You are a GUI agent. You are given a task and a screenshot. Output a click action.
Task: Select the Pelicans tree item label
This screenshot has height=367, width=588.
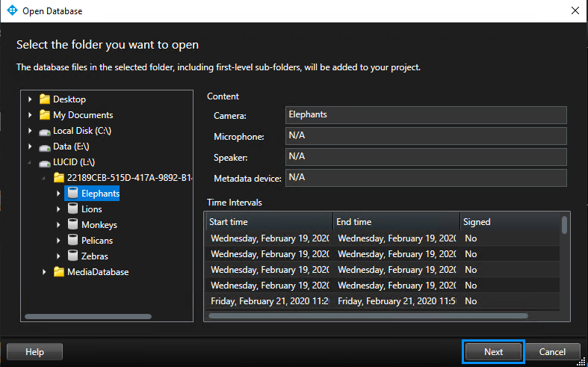click(97, 241)
